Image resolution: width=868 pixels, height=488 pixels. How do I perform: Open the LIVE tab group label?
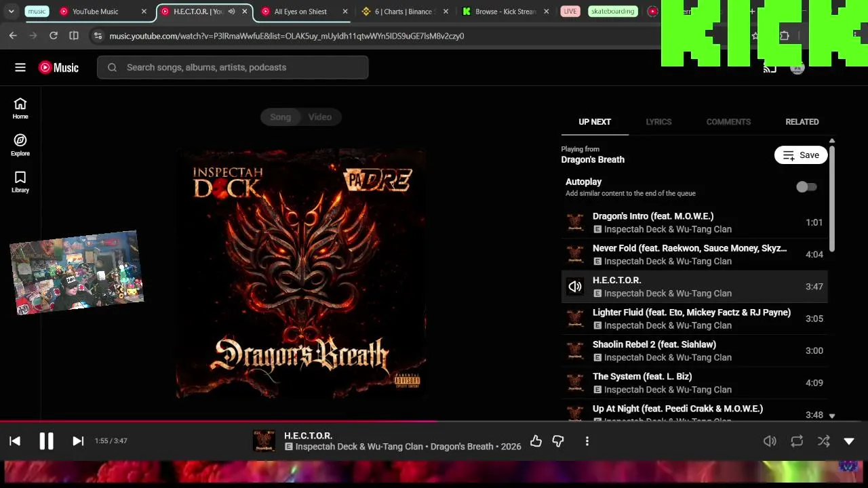[x=570, y=12]
